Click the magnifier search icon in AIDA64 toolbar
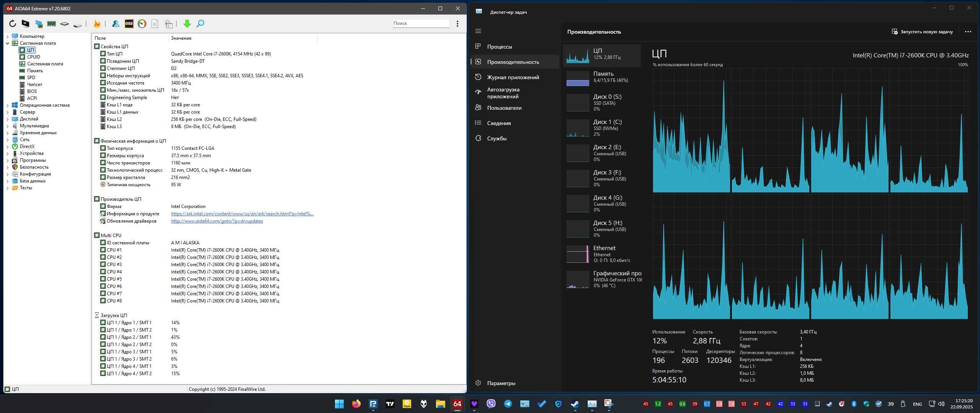 coord(200,24)
